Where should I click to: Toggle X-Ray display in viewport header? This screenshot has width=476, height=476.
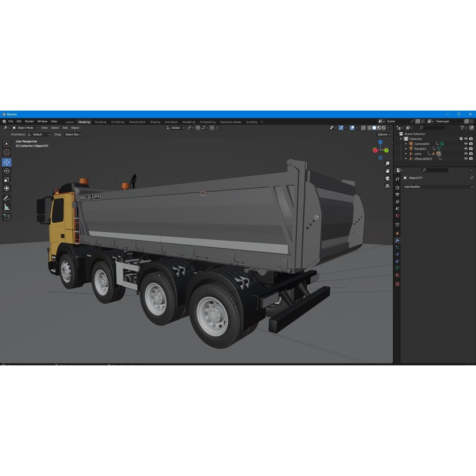coord(363,128)
